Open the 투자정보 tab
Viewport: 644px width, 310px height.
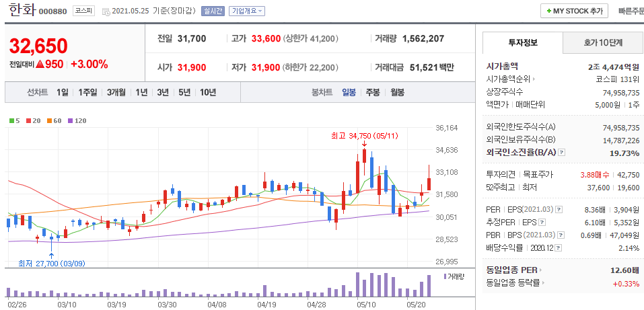pyautogui.click(x=523, y=42)
